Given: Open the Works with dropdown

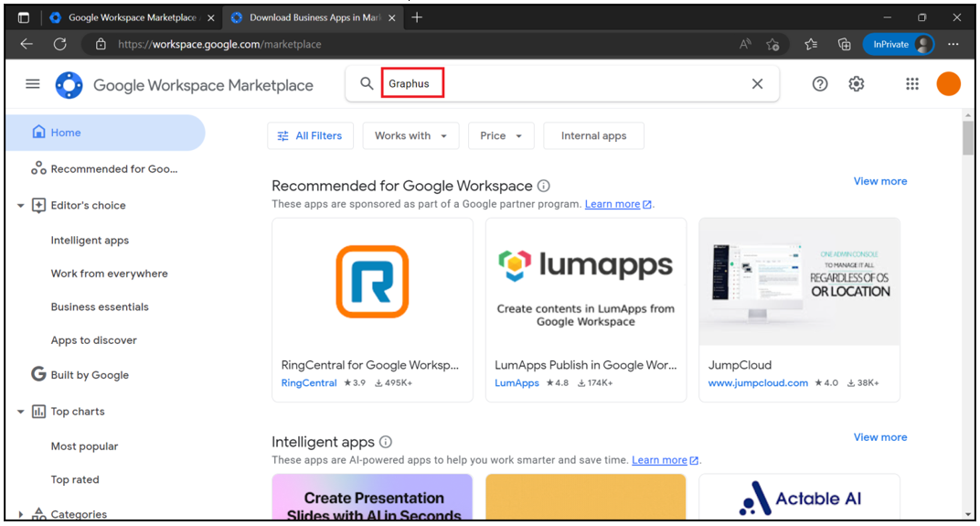Looking at the screenshot, I should pos(410,135).
